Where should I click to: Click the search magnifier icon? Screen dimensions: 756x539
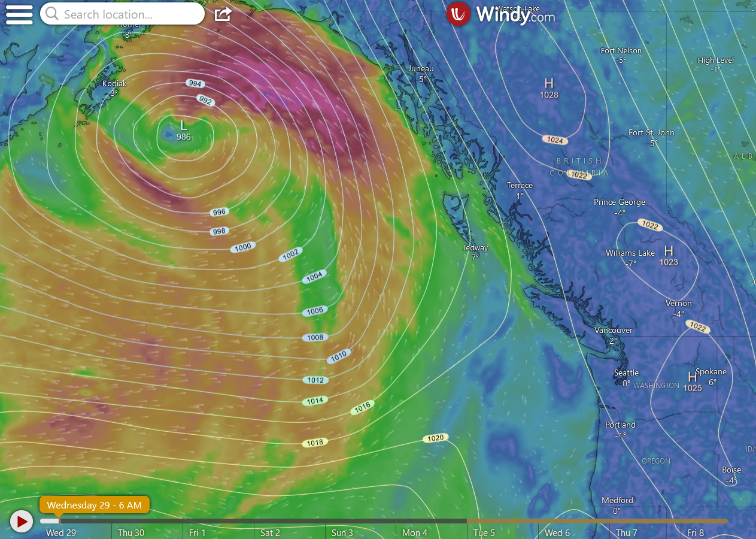(x=52, y=14)
